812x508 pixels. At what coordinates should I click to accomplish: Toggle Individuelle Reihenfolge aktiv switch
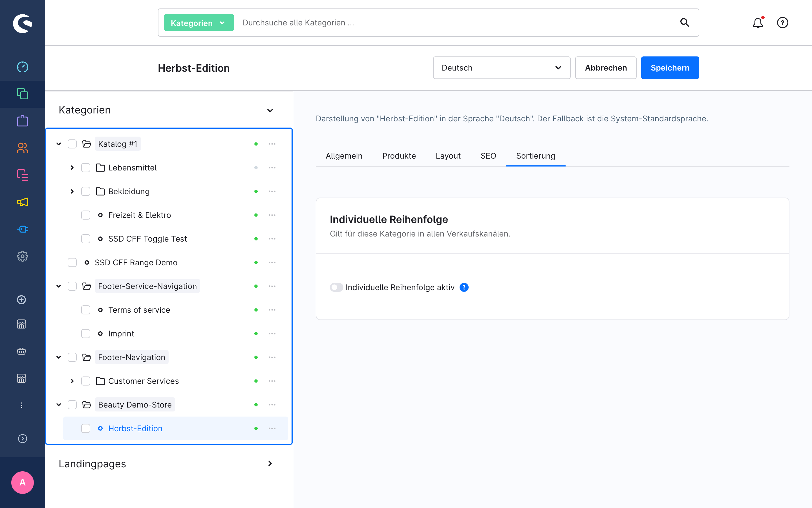(336, 287)
